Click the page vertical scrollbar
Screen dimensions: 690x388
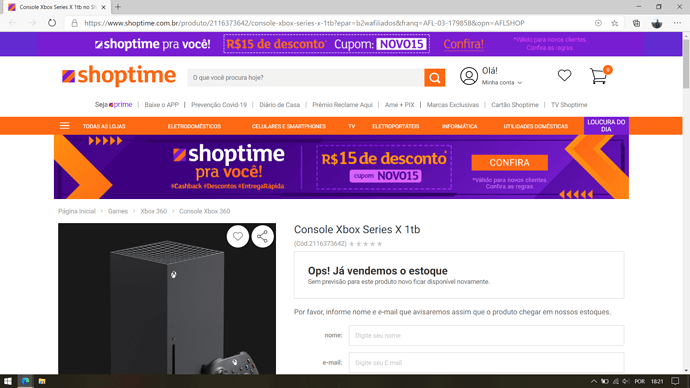click(x=686, y=203)
